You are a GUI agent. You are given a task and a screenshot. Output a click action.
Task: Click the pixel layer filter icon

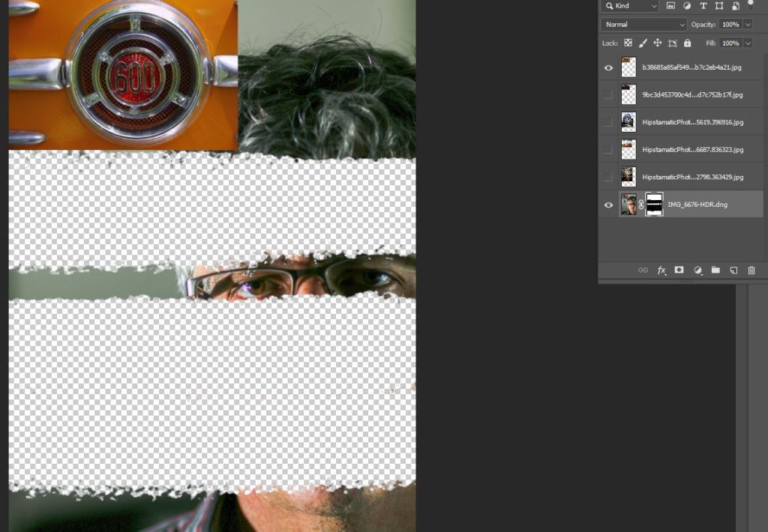(x=670, y=6)
